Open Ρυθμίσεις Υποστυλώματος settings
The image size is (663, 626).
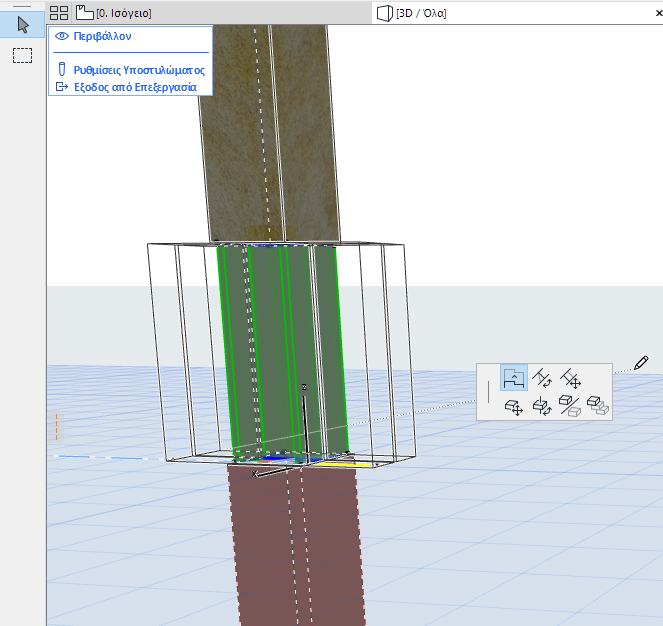[x=138, y=70]
